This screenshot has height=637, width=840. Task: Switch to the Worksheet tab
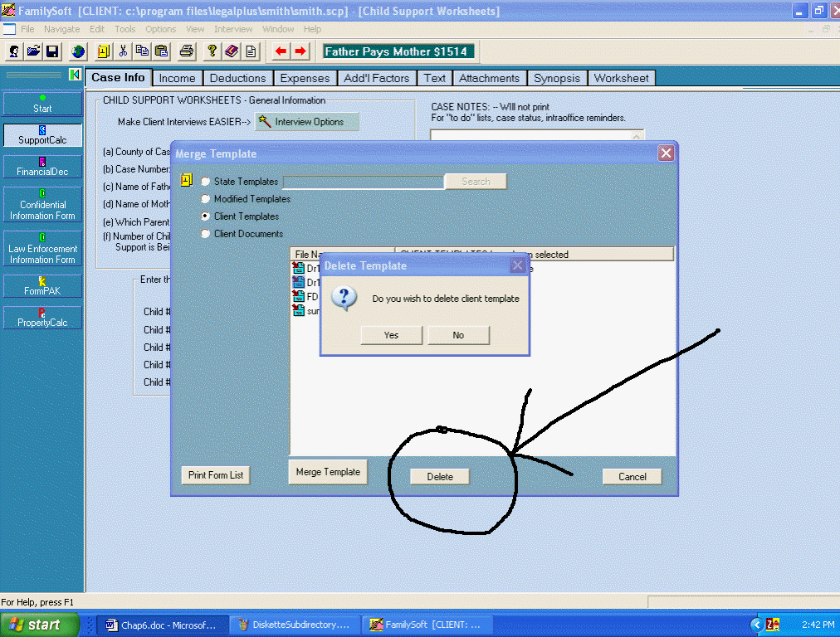tap(621, 78)
